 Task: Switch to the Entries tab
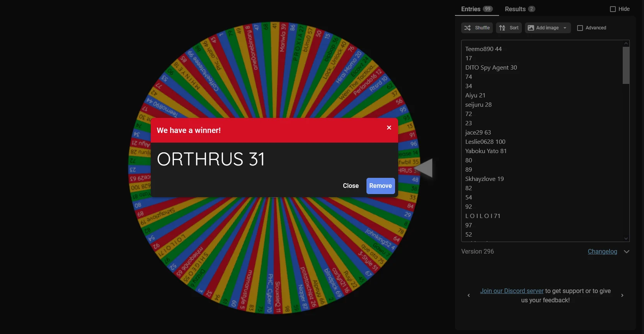477,9
